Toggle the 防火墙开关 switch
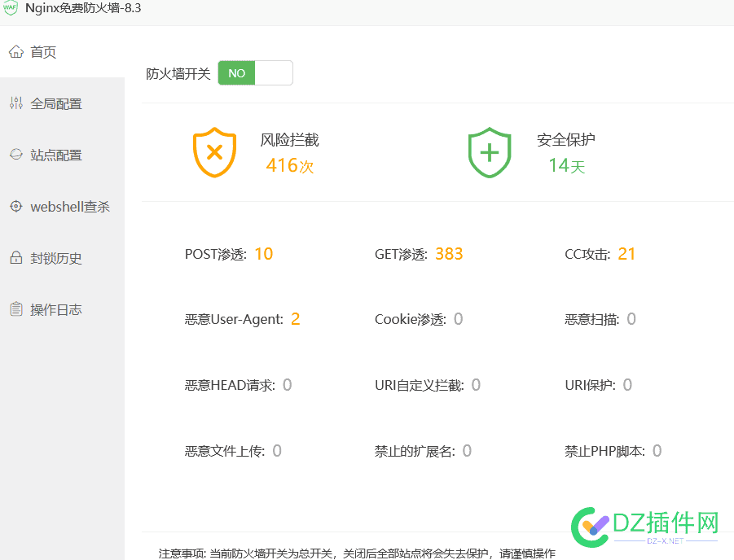734x560 pixels. click(x=255, y=73)
